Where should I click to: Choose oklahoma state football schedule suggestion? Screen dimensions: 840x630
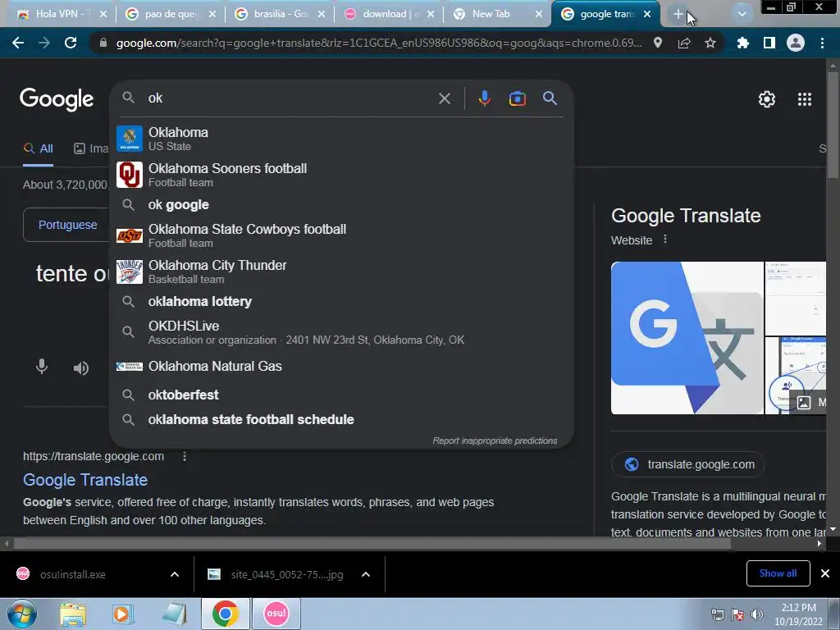[x=341, y=419]
